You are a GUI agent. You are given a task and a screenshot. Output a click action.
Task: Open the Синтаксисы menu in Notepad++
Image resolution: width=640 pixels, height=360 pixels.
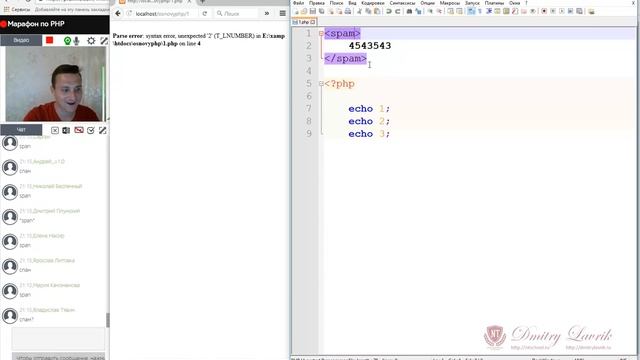pos(402,3)
